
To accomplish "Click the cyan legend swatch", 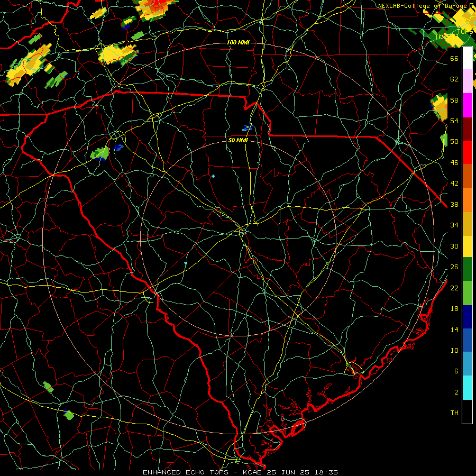I will [x=467, y=387].
